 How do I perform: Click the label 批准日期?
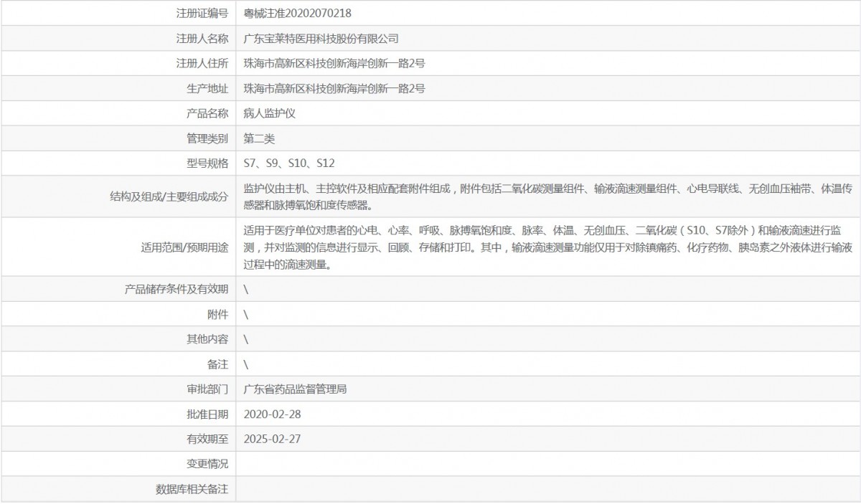click(207, 414)
